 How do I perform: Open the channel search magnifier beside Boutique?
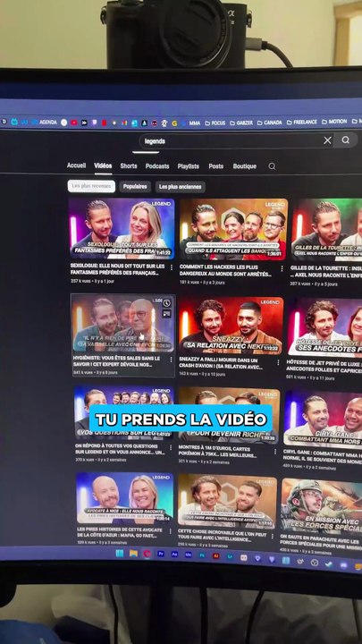coord(272,166)
